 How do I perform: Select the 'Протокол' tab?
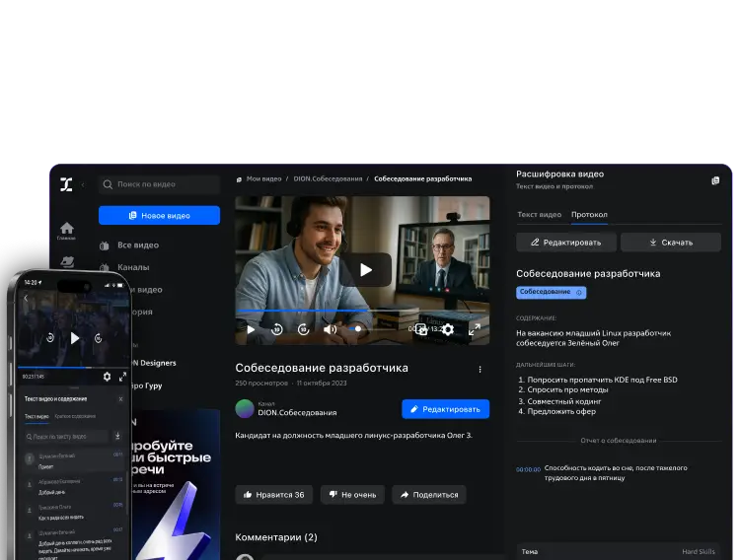pyautogui.click(x=589, y=215)
